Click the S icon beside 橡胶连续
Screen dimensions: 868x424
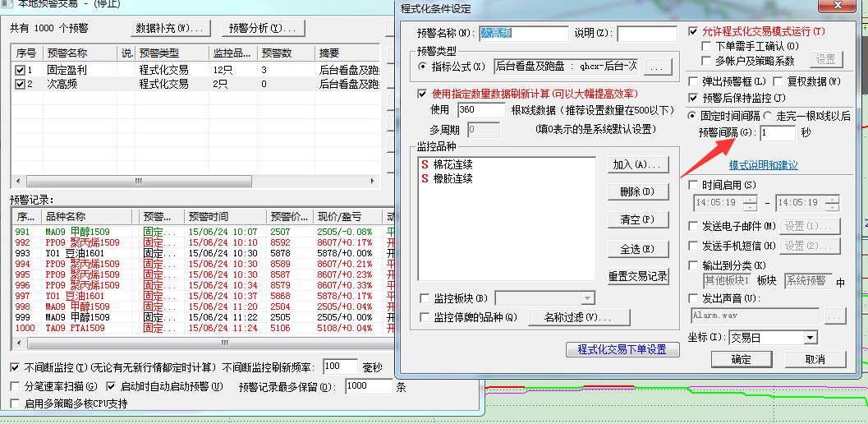[425, 178]
